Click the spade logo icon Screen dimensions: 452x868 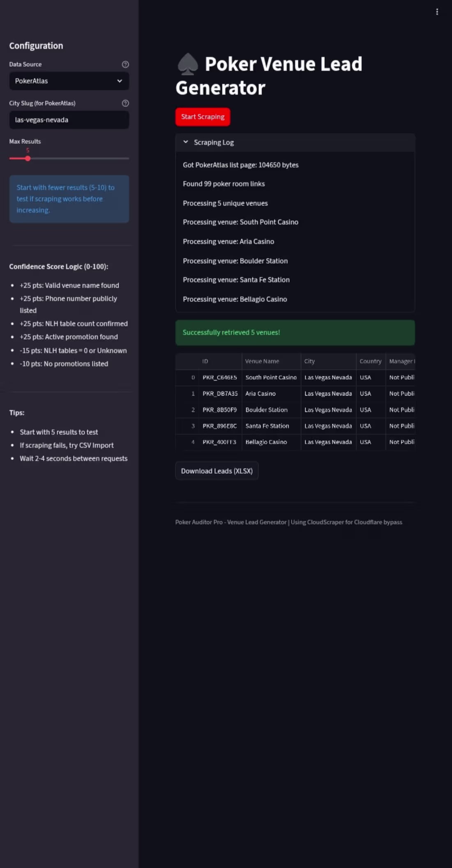188,64
